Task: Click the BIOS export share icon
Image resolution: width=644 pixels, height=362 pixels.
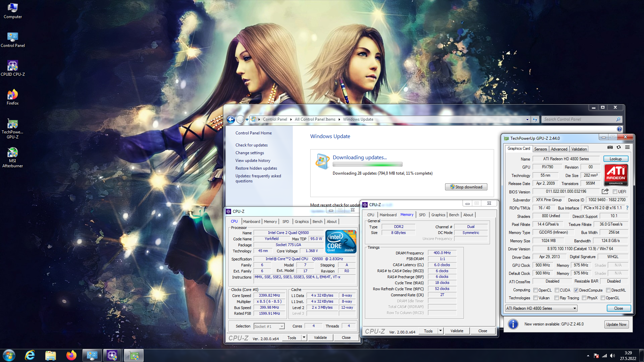Action: click(605, 191)
